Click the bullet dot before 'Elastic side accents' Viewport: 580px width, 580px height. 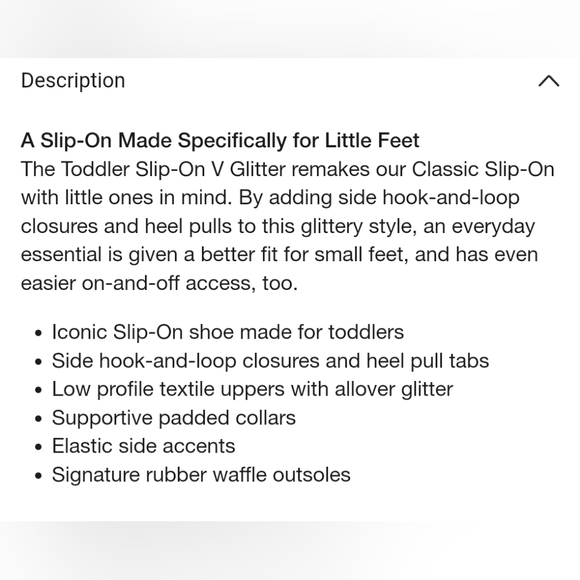pos(38,447)
